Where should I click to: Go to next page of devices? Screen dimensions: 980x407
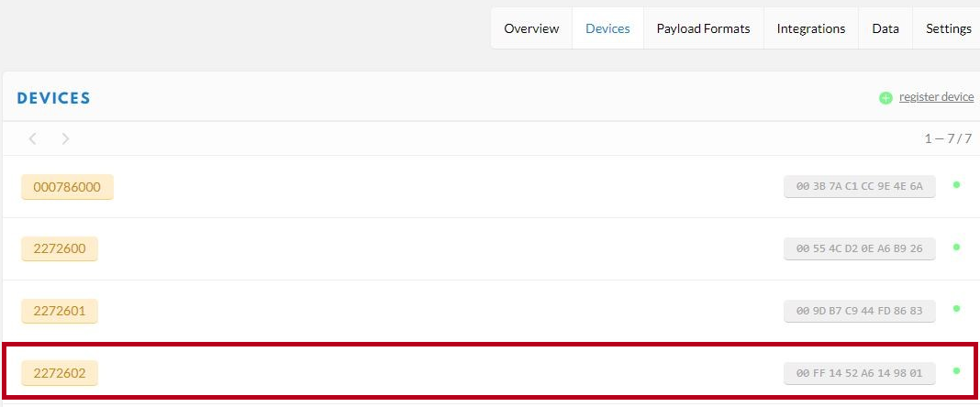(x=65, y=138)
